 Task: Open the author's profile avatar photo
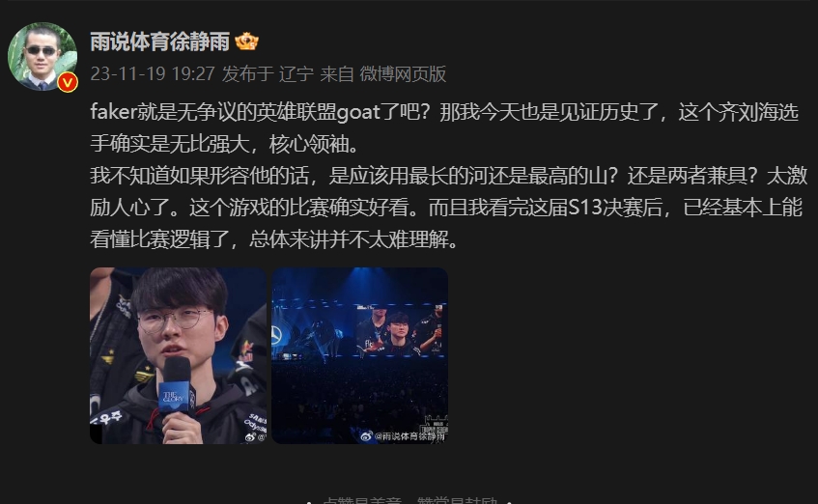[42, 56]
